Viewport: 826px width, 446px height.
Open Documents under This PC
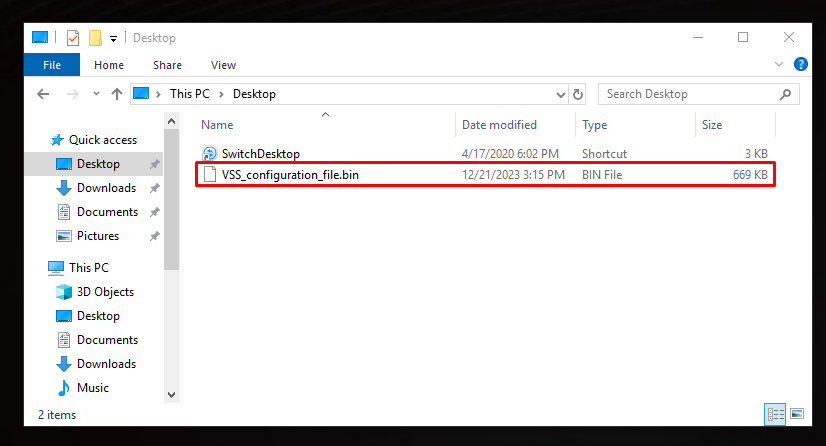pyautogui.click(x=107, y=340)
